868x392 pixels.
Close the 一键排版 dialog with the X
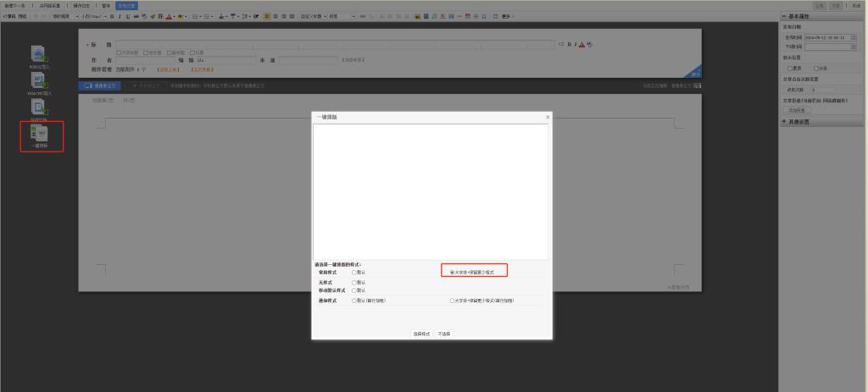[x=547, y=116]
